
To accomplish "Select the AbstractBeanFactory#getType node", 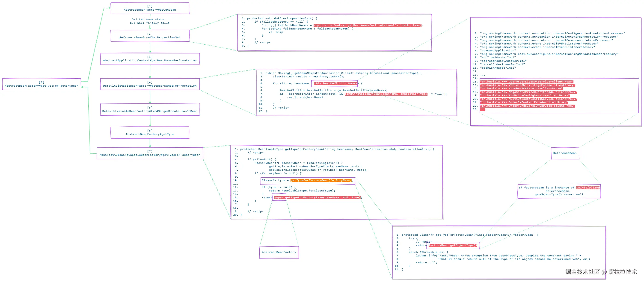I will point(150,133).
